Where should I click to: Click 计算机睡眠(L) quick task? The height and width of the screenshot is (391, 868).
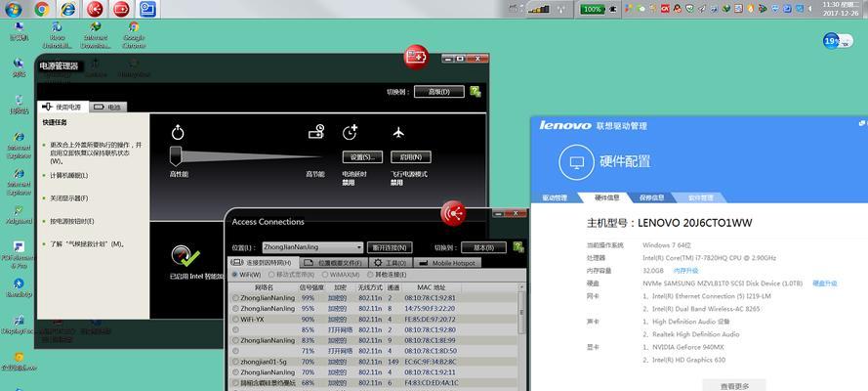[x=68, y=175]
